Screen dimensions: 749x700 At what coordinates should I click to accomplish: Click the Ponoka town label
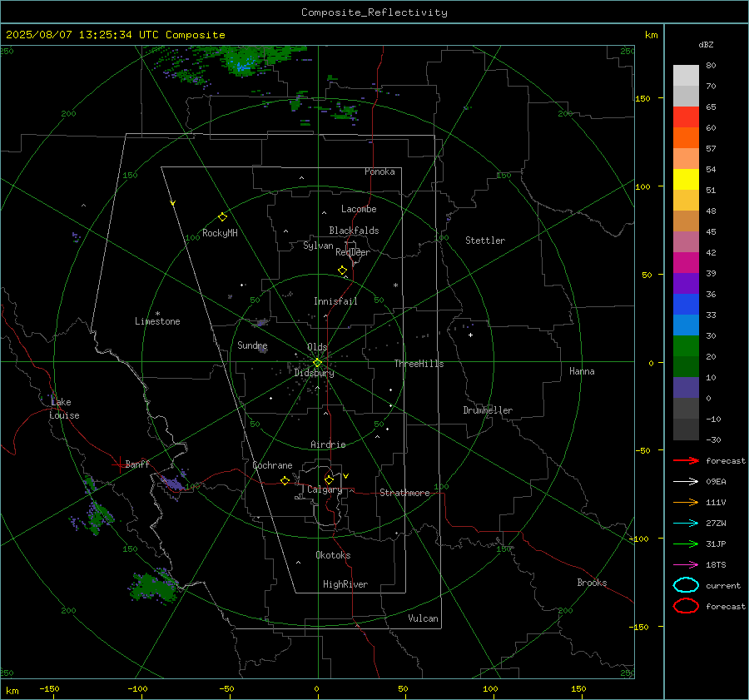379,171
